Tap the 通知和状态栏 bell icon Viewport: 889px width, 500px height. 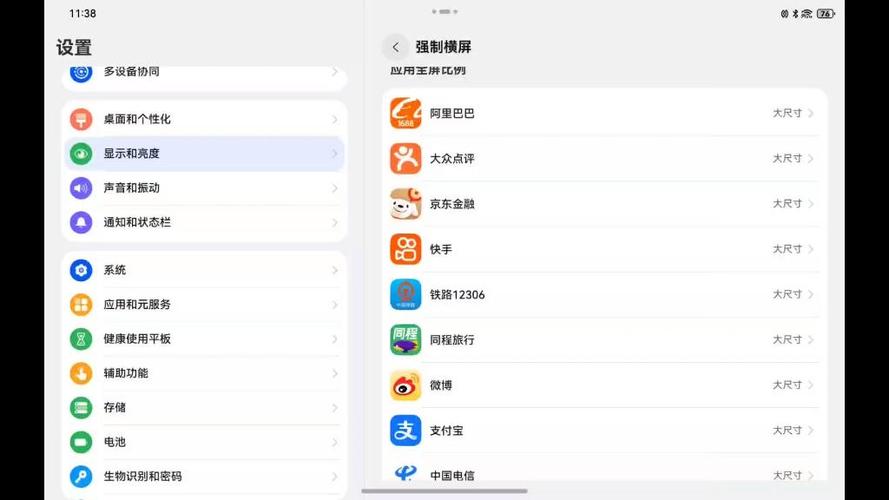coord(81,222)
